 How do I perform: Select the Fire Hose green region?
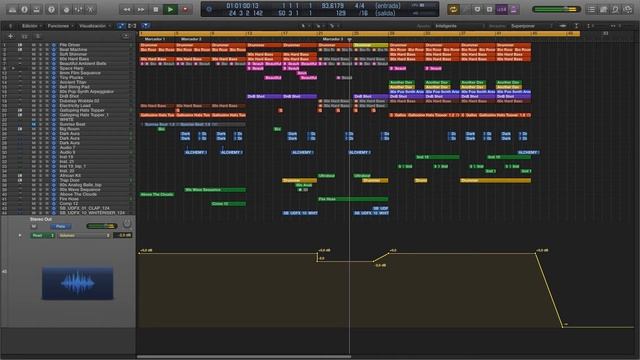click(353, 199)
